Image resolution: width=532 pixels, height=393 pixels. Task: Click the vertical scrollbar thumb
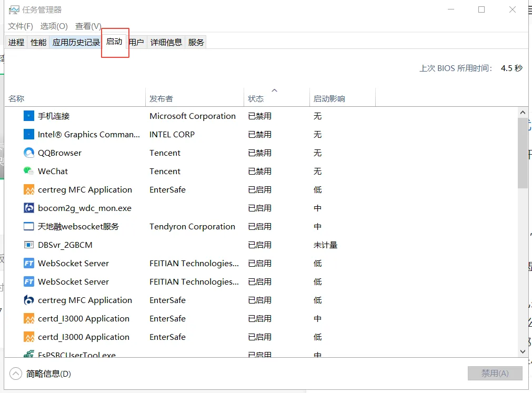click(x=523, y=153)
